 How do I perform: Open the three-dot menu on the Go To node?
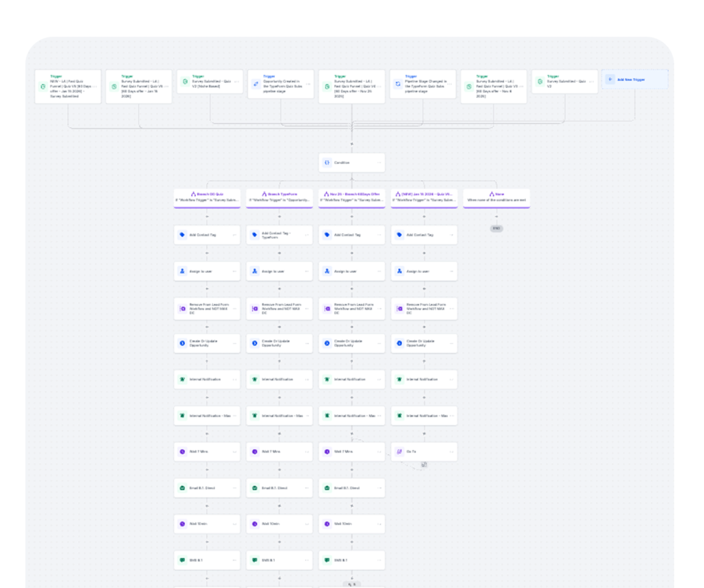coord(450,452)
